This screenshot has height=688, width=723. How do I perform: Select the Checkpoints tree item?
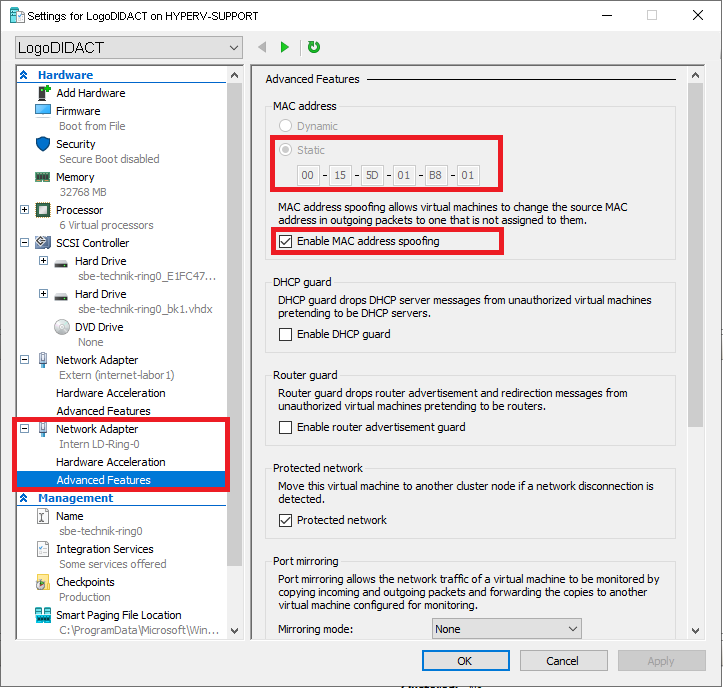coord(85,582)
